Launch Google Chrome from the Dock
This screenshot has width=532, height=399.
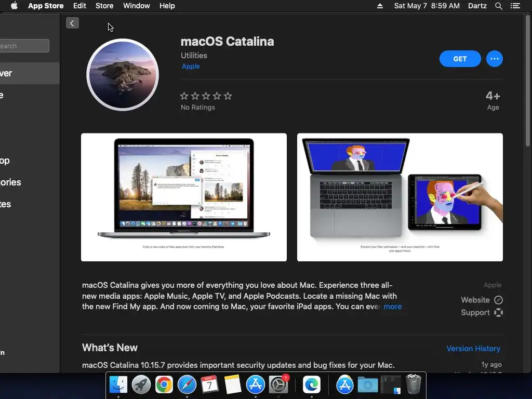pos(164,384)
